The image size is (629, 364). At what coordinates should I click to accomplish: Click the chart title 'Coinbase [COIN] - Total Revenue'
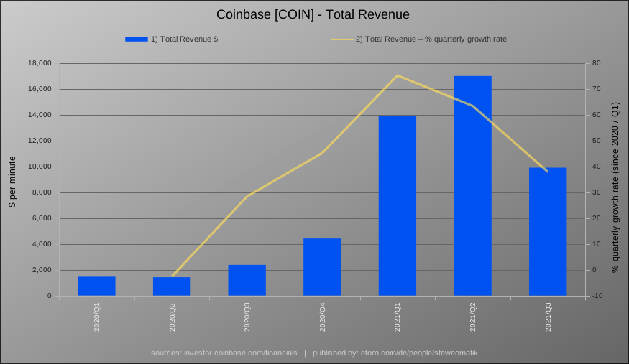[x=313, y=15]
